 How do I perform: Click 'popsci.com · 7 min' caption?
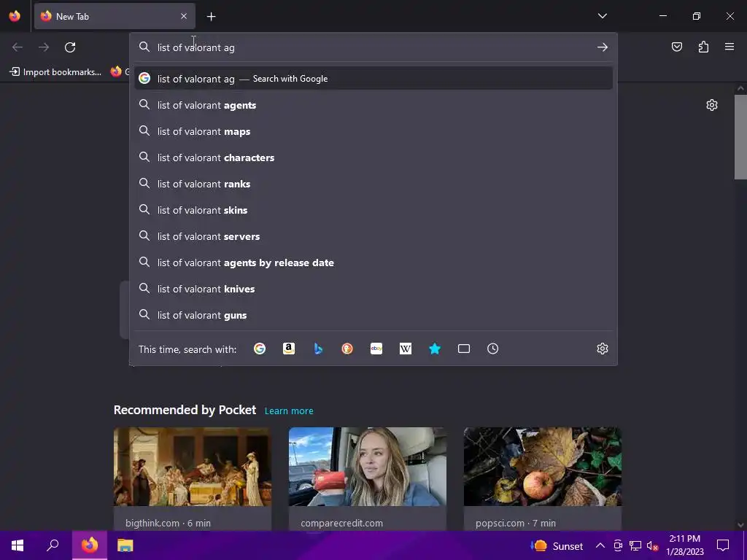[516, 523]
